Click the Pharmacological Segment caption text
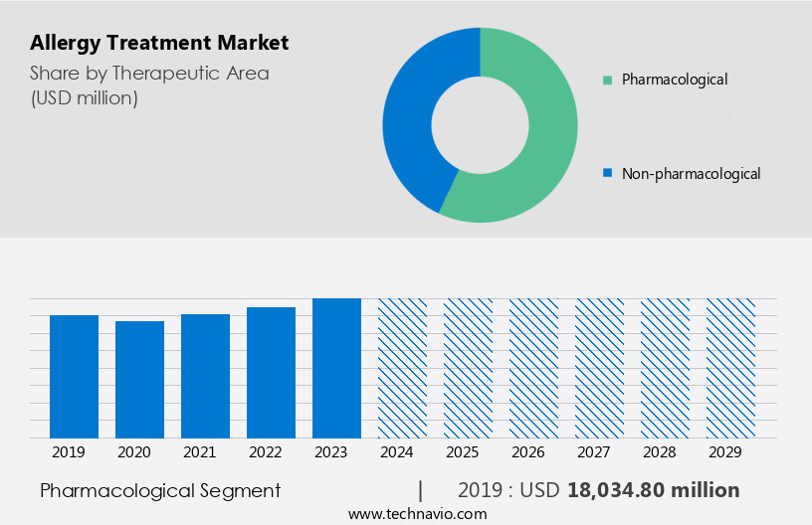Viewport: 812px width, 525px height. (160, 490)
